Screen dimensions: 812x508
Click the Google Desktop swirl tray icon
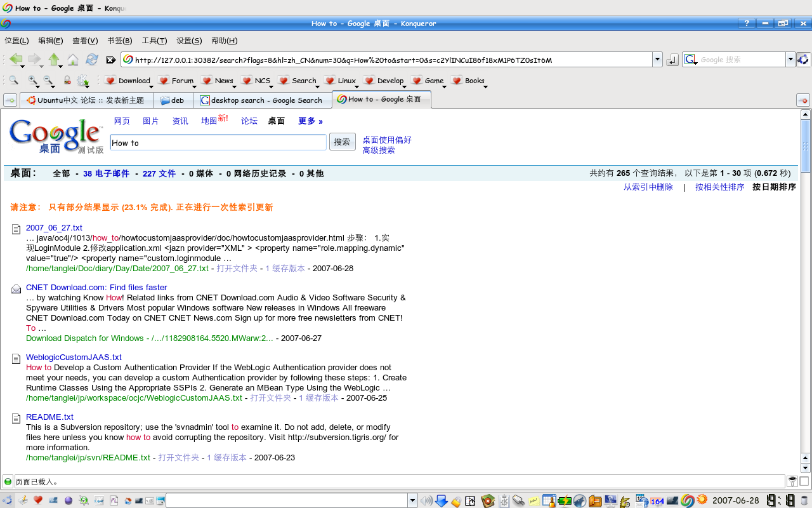tap(688, 500)
